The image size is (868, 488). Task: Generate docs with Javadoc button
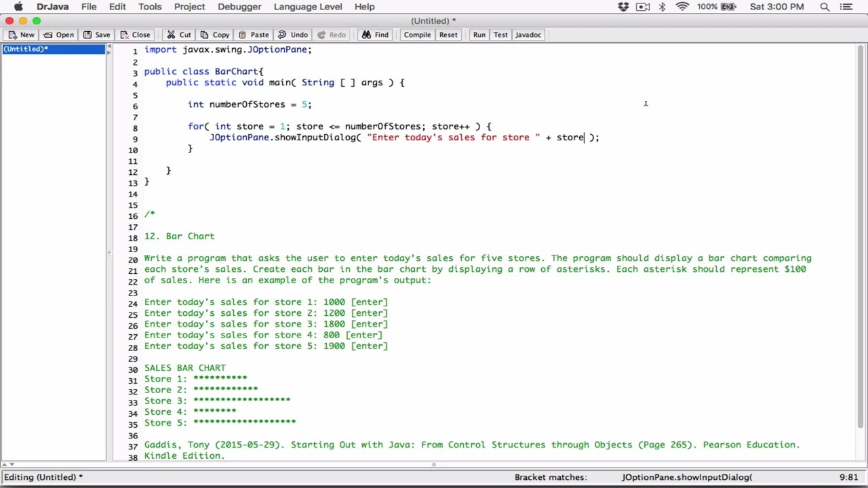click(528, 35)
